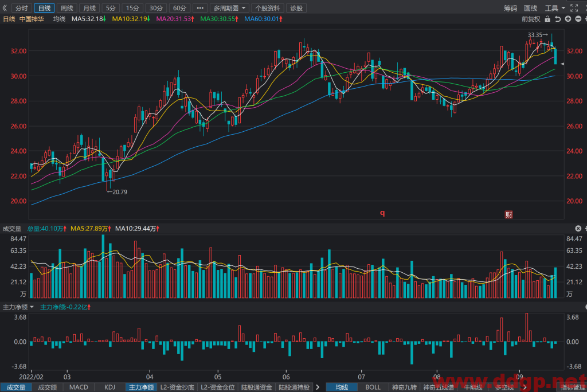Screen dimensions: 587x392
Task: Select the 牛熊线 overlay tab
Action: (x=473, y=387)
